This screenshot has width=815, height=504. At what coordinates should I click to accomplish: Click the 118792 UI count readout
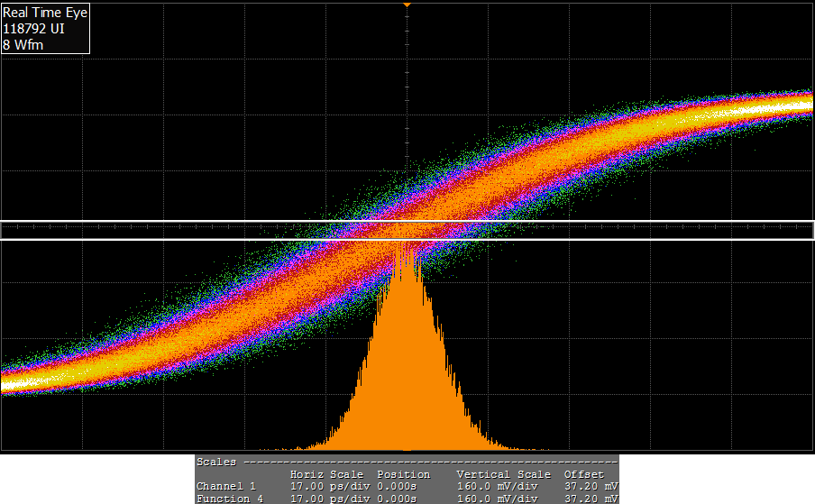point(33,28)
